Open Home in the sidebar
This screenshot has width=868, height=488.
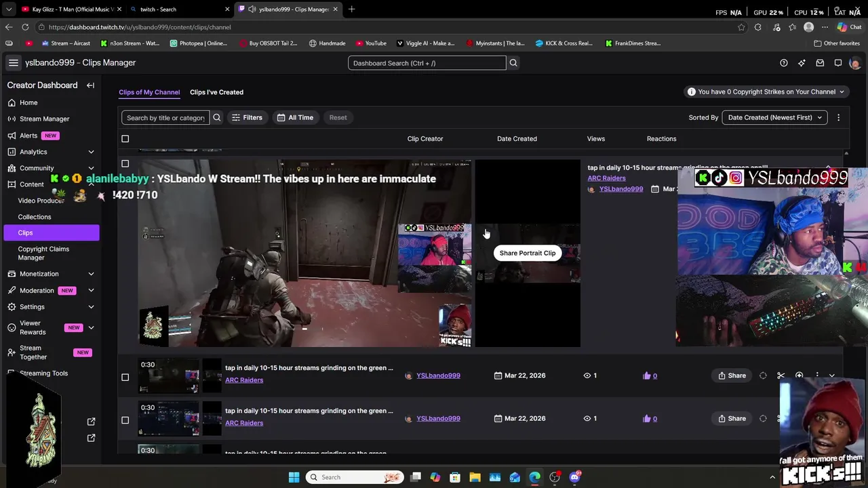click(x=28, y=102)
